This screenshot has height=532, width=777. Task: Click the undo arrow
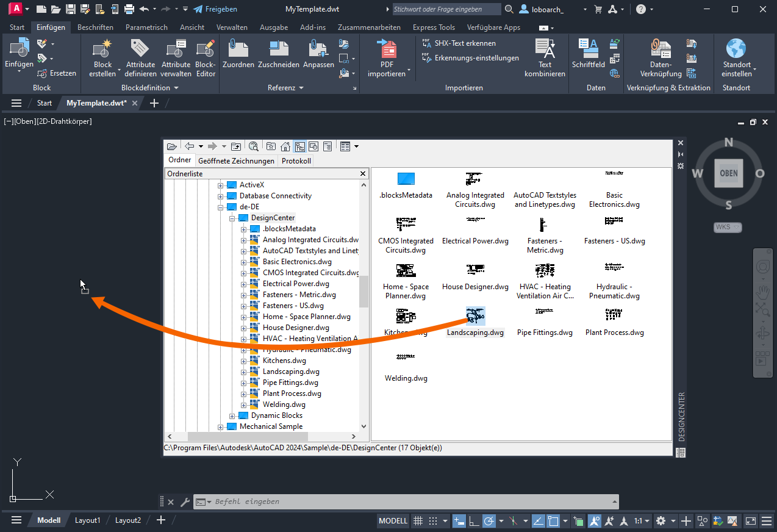click(144, 9)
